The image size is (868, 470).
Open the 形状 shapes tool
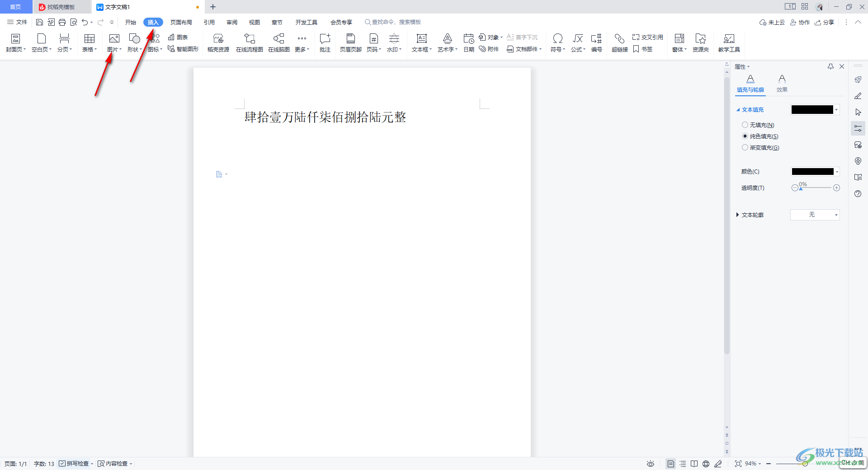coord(134,43)
